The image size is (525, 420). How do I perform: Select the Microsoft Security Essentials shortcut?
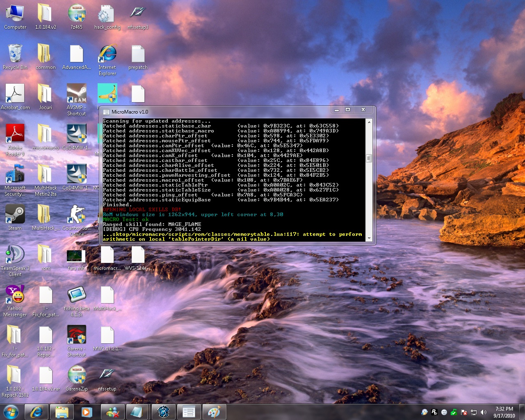[x=15, y=174]
